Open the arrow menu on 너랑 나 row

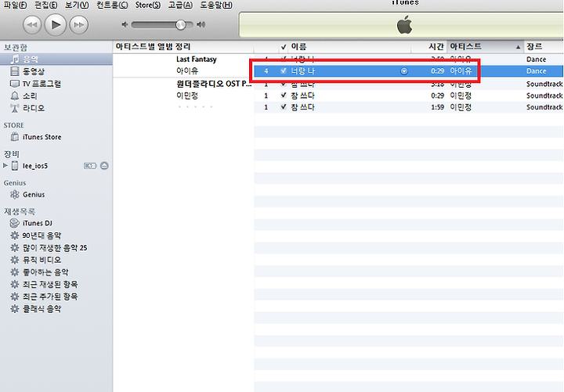(404, 71)
